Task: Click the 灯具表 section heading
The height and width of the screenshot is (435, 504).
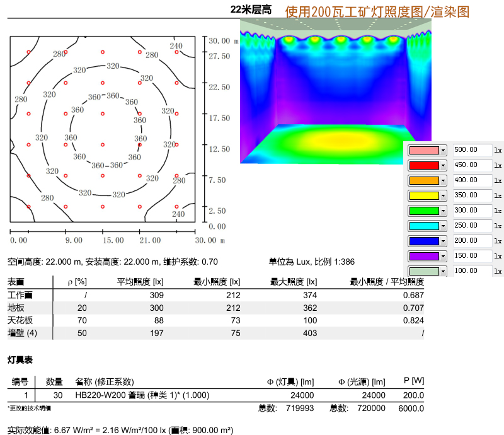Action: click(x=20, y=360)
